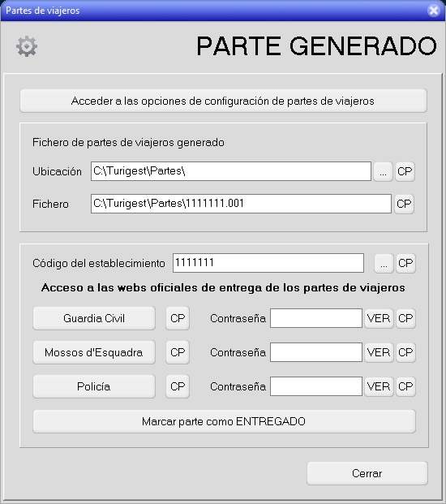The width and height of the screenshot is (446, 504).
Task: Click CP button next to Guardia Civil
Action: [x=178, y=318]
